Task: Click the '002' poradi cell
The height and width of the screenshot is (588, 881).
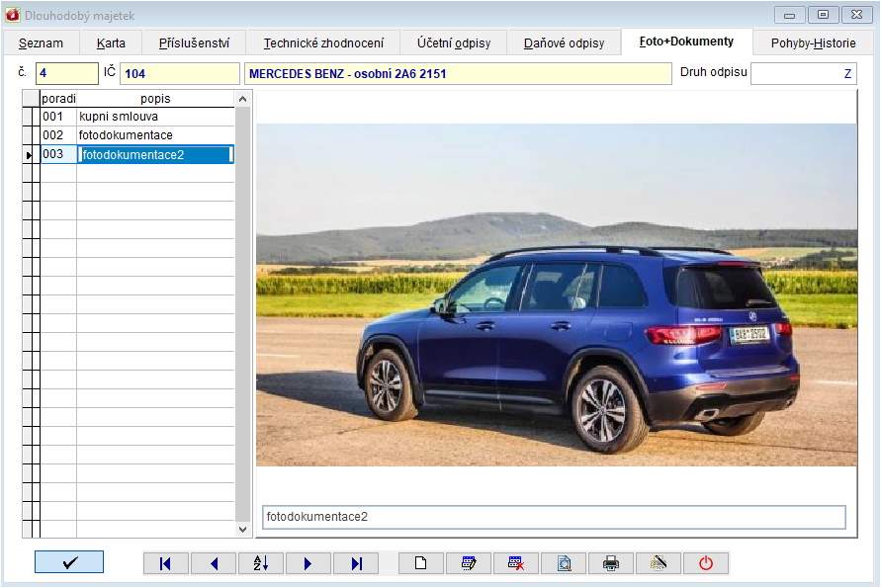Action: click(x=58, y=135)
